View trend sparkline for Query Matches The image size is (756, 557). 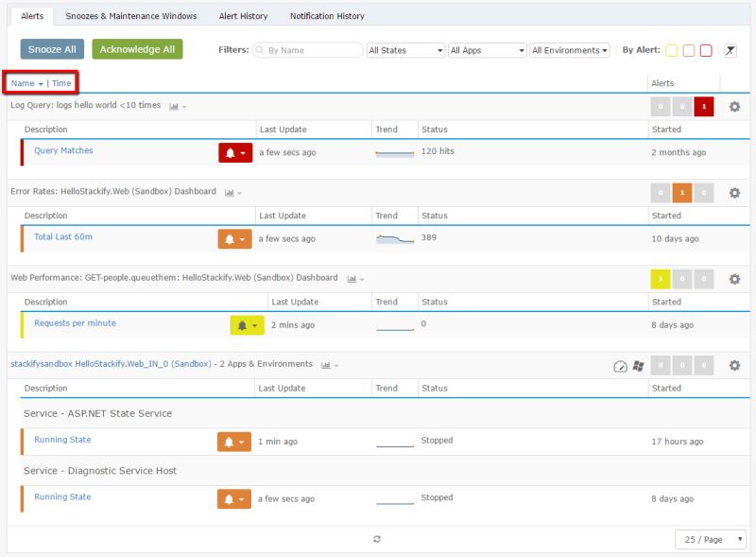394,153
